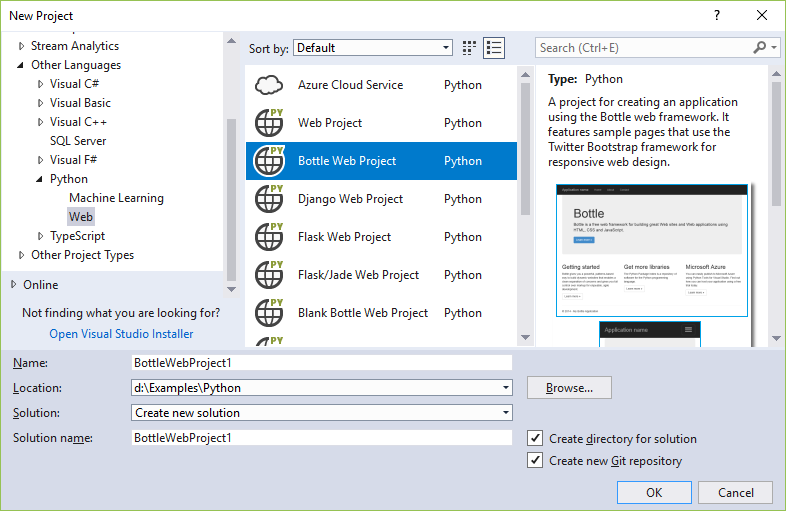The width and height of the screenshot is (786, 511).
Task: Click the description pane scroll up arrow
Action: [x=776, y=74]
